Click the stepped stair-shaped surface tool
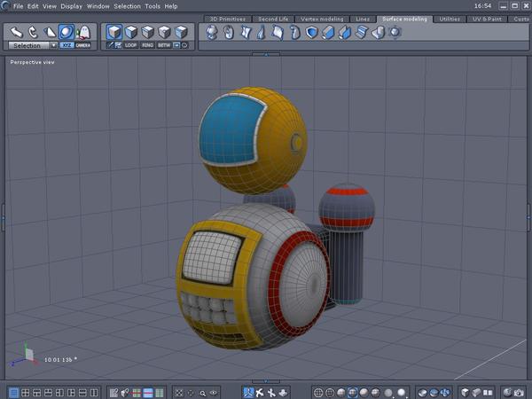 pyautogui.click(x=362, y=33)
